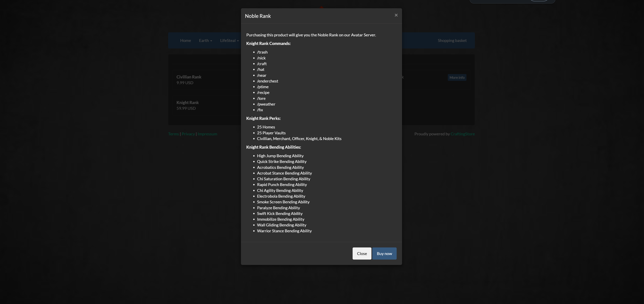The image size is (644, 304).
Task: Expand the Earth dropdown menu
Action: coord(205,41)
